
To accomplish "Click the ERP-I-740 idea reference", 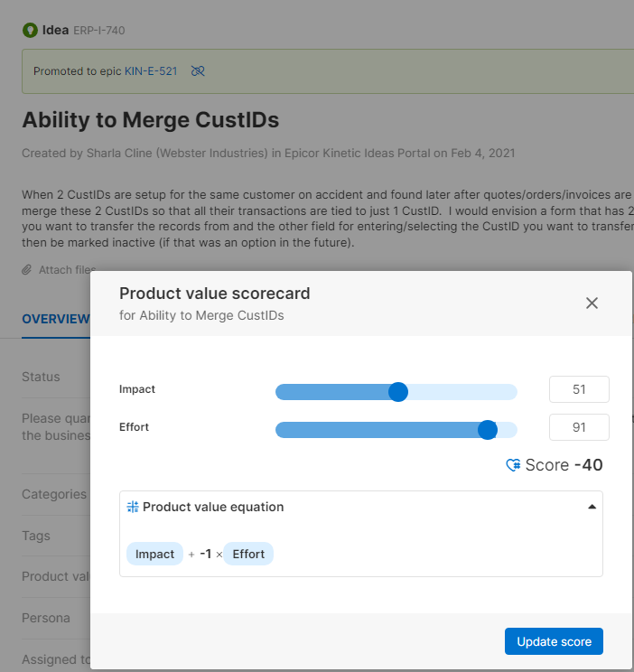I will (x=98, y=31).
